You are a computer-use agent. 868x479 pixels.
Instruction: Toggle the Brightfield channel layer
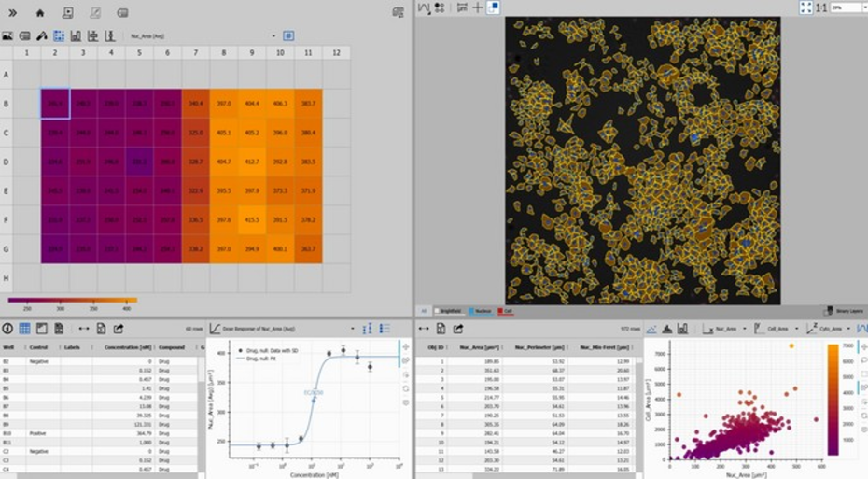[x=449, y=311]
